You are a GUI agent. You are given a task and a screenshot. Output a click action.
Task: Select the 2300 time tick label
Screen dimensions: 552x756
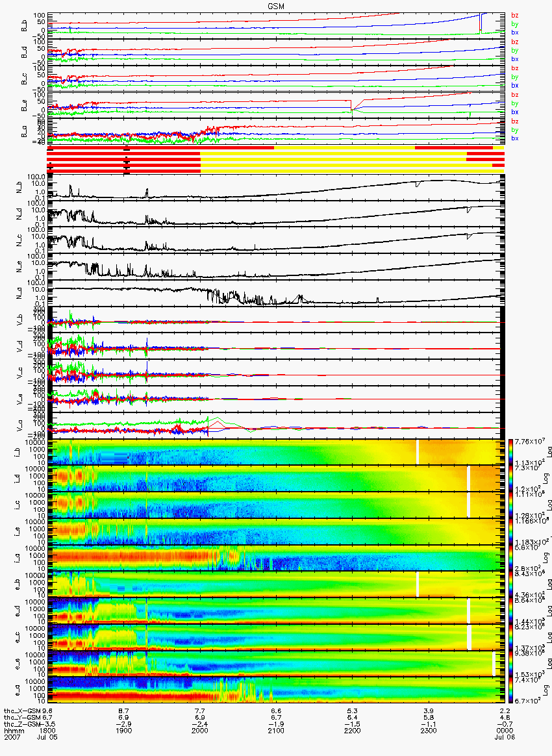click(x=428, y=731)
